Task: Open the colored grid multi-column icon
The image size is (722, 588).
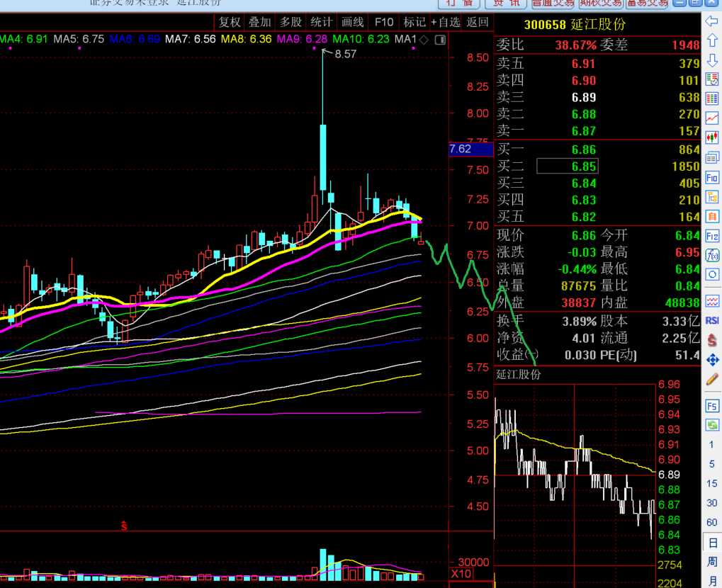Action: click(x=712, y=98)
